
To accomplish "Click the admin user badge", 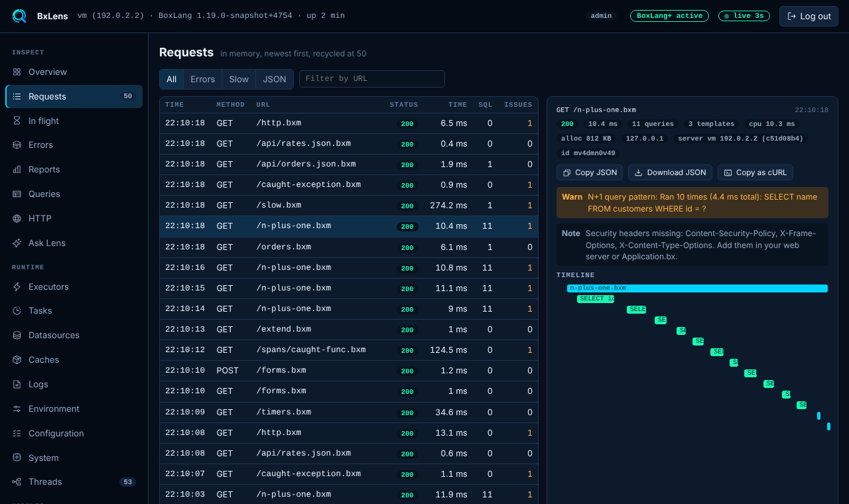I will pyautogui.click(x=601, y=16).
